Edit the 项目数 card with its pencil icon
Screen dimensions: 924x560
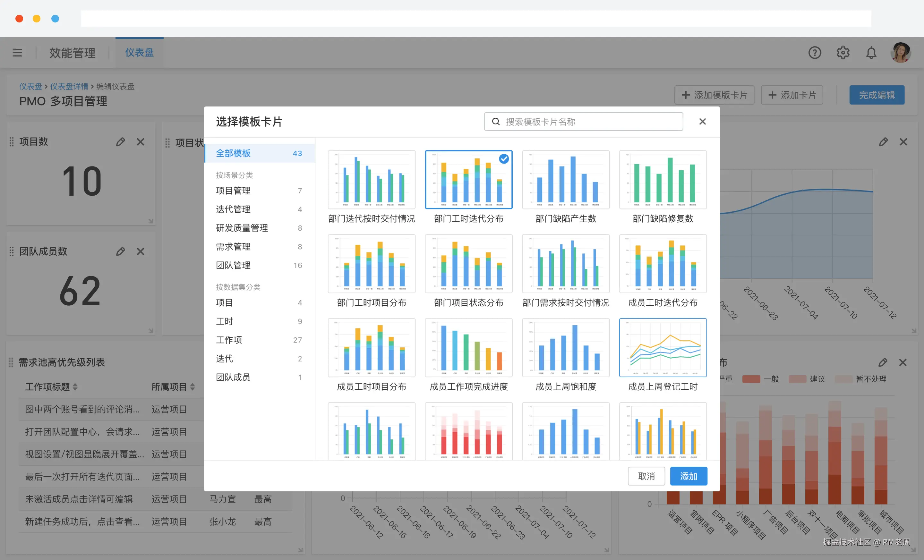point(120,142)
